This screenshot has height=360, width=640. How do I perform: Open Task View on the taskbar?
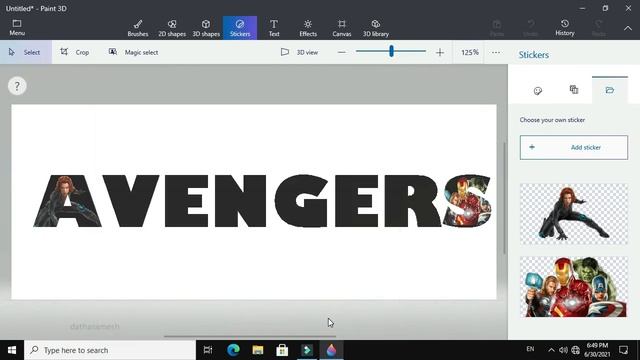click(x=208, y=350)
